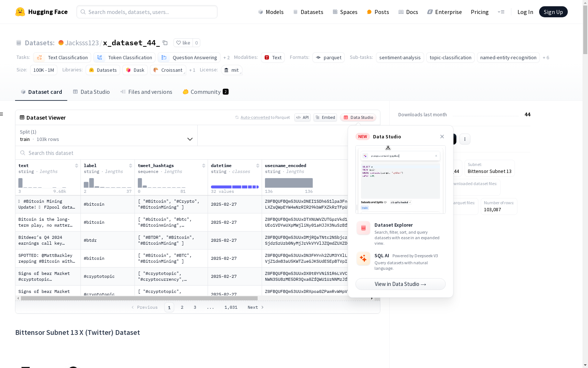This screenshot has width=588, height=368.
Task: Click the Dask library tag
Action: click(x=135, y=70)
